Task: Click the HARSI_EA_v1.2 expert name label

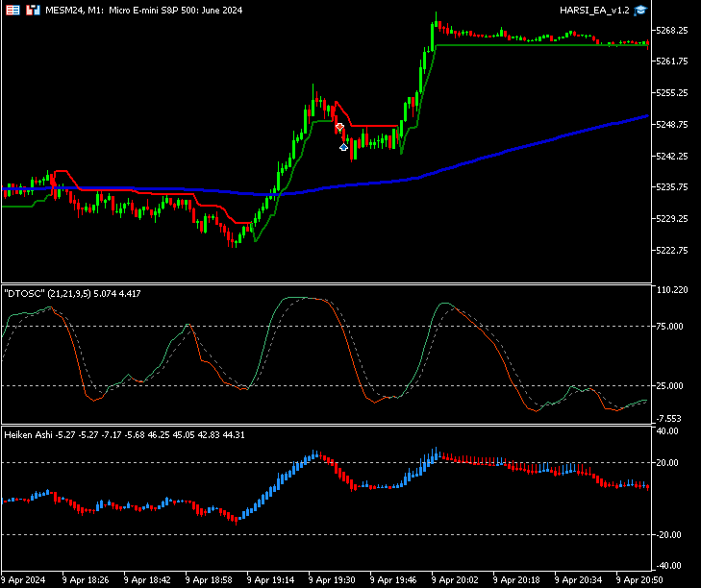Action: pyautogui.click(x=594, y=10)
